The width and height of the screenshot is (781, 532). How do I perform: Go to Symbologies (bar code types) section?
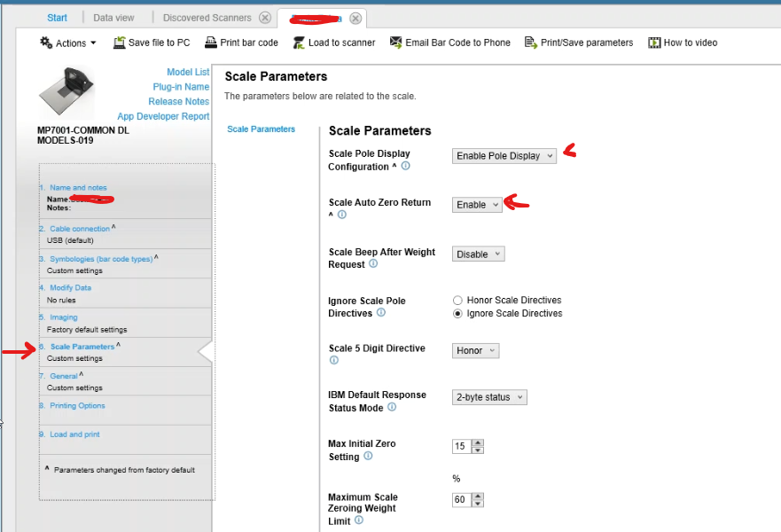(100, 258)
